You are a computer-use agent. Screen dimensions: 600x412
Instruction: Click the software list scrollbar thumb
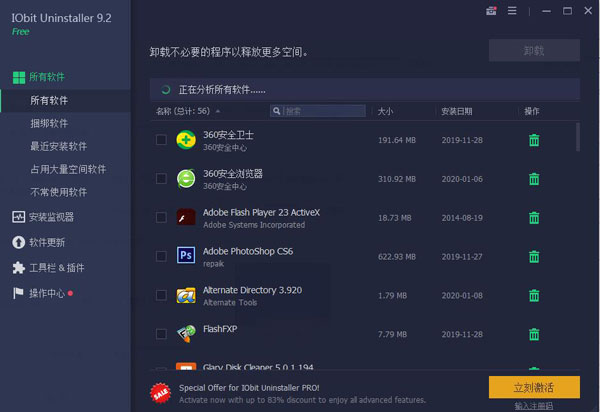coord(577,137)
